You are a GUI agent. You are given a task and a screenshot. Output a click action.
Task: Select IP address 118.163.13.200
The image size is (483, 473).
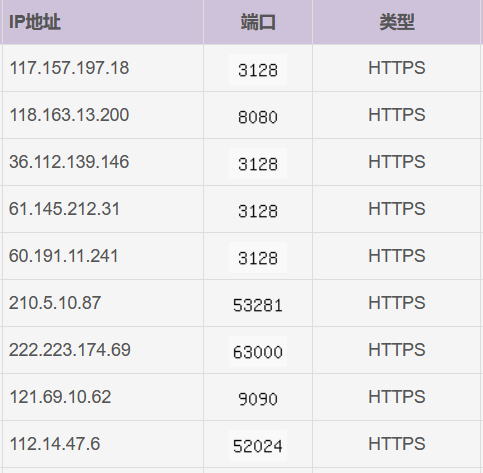69,115
